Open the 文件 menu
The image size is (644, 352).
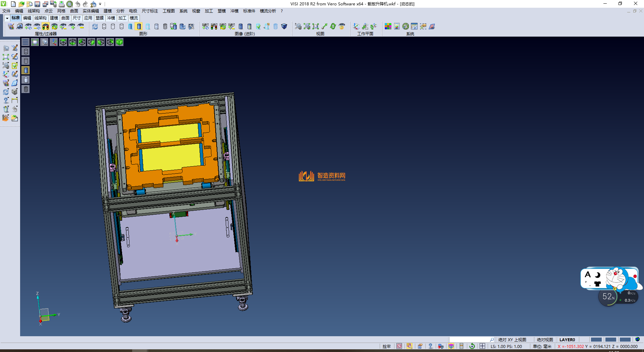6,11
